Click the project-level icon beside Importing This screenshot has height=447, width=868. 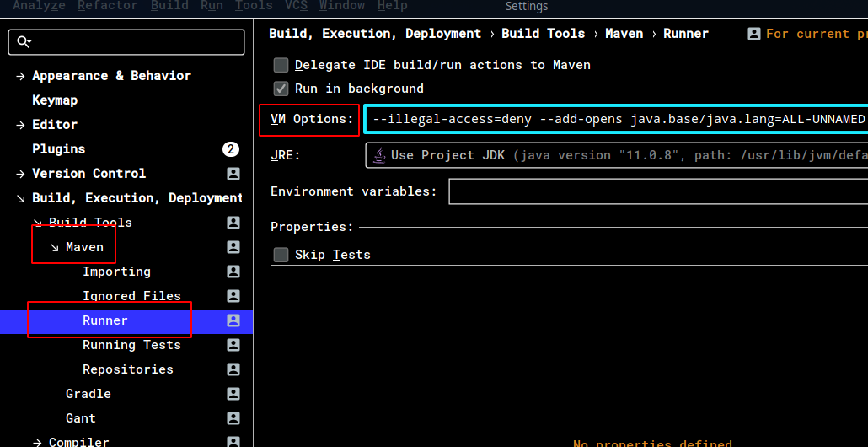click(x=233, y=272)
